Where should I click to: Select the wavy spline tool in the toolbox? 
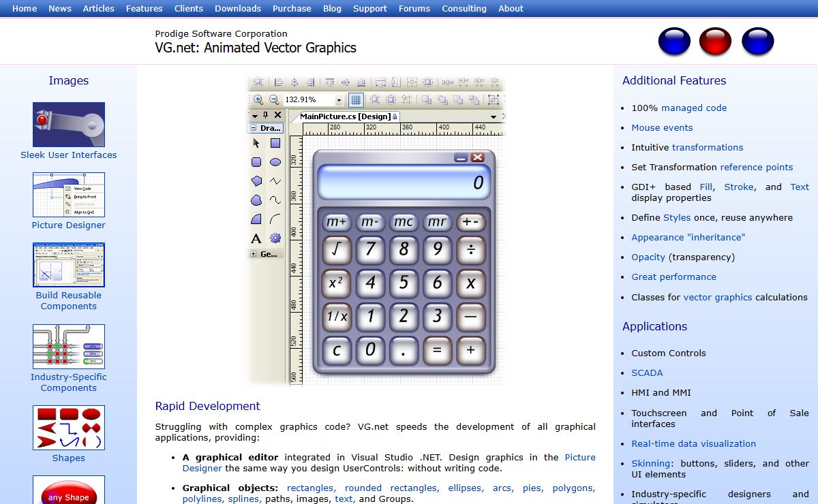point(275,200)
